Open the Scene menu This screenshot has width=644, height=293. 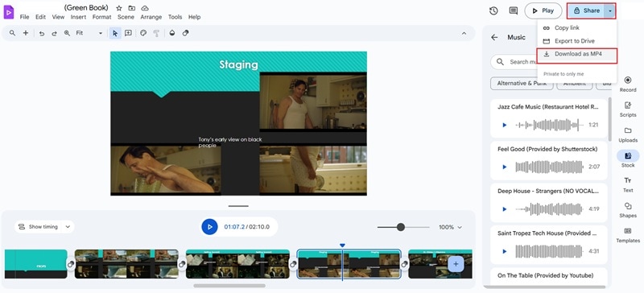[126, 17]
